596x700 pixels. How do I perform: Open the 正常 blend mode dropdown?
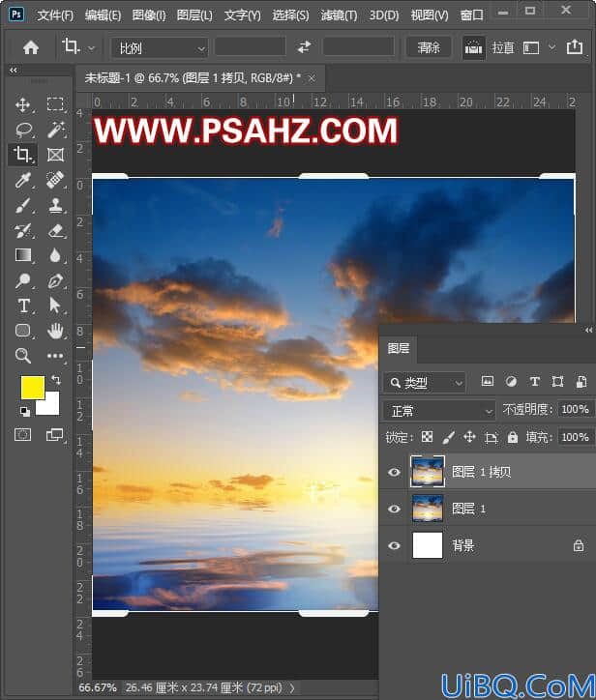click(x=438, y=410)
